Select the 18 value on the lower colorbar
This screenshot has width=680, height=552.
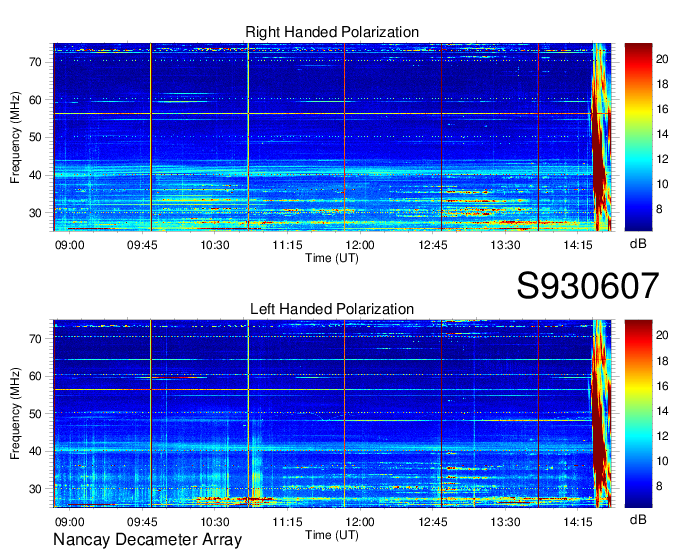click(662, 361)
